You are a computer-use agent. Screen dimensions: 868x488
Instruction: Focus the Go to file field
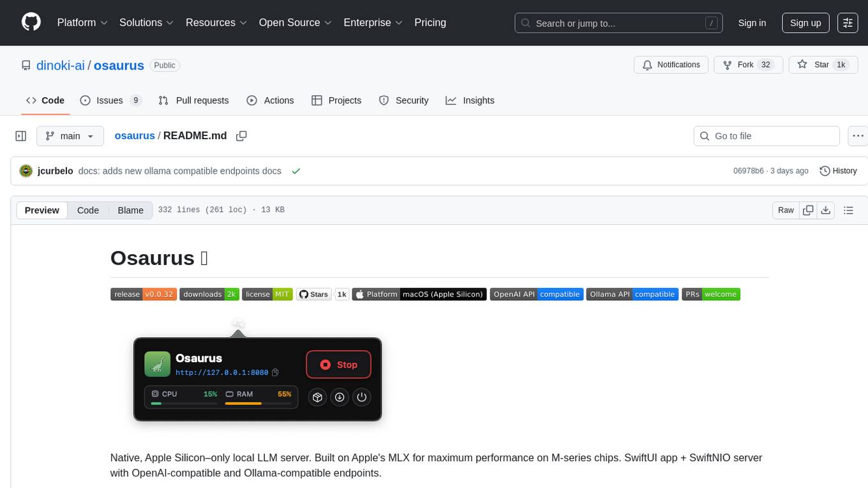coord(767,136)
